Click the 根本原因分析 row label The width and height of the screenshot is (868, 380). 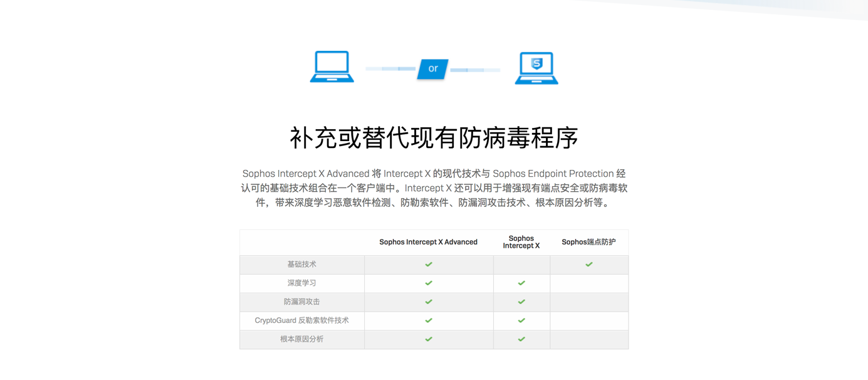click(x=302, y=339)
